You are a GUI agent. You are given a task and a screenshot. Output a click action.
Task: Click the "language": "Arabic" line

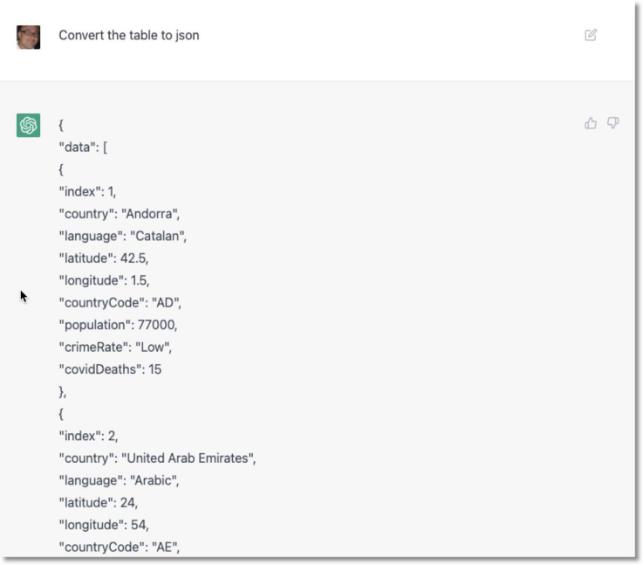(x=118, y=480)
